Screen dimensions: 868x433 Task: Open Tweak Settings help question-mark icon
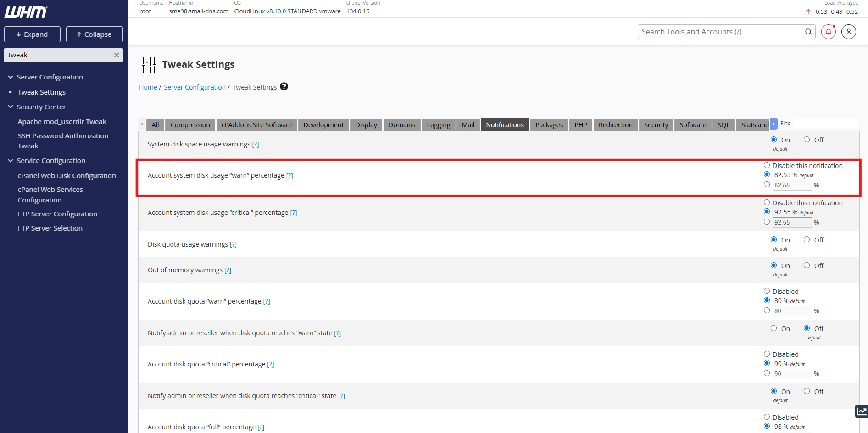[x=284, y=87]
